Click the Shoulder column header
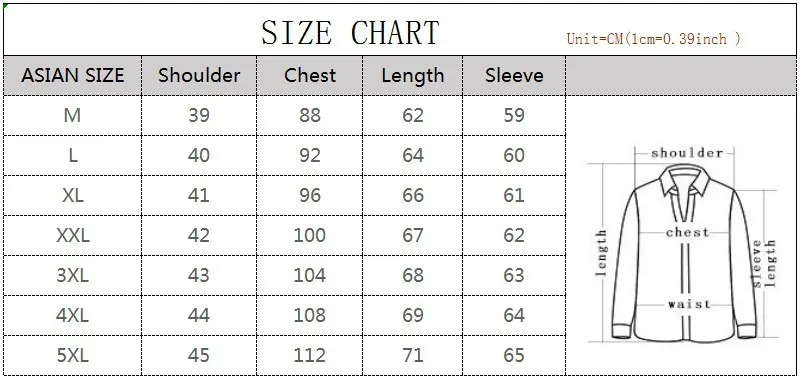 coord(199,75)
